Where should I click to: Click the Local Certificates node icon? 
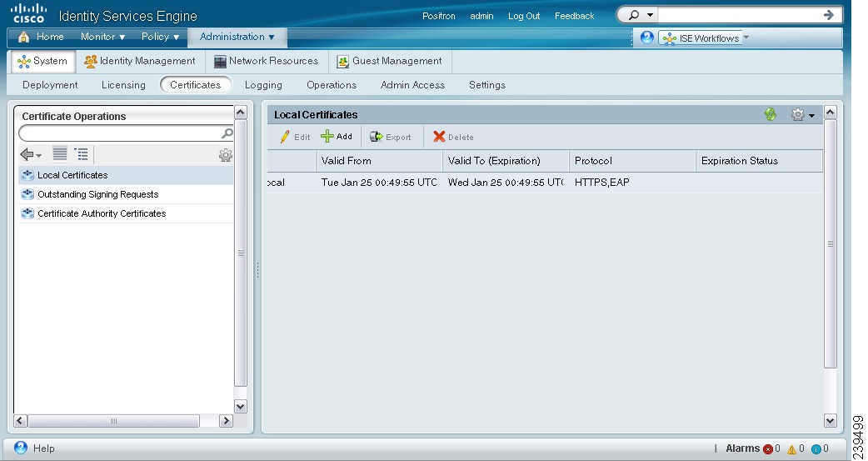click(27, 175)
